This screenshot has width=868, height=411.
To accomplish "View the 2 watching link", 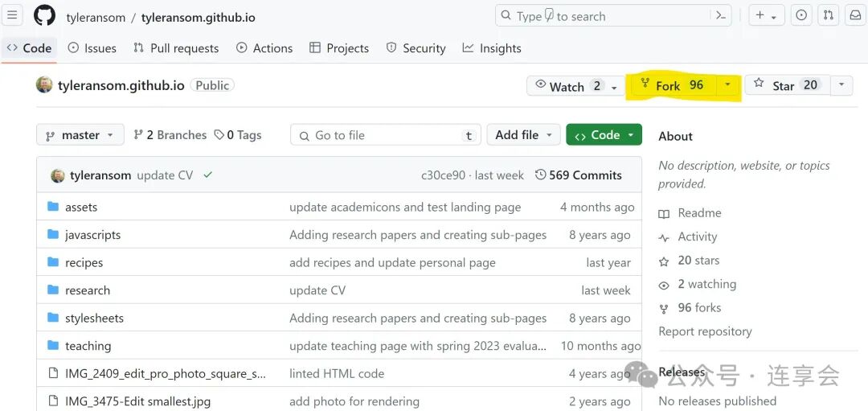I will [x=697, y=284].
